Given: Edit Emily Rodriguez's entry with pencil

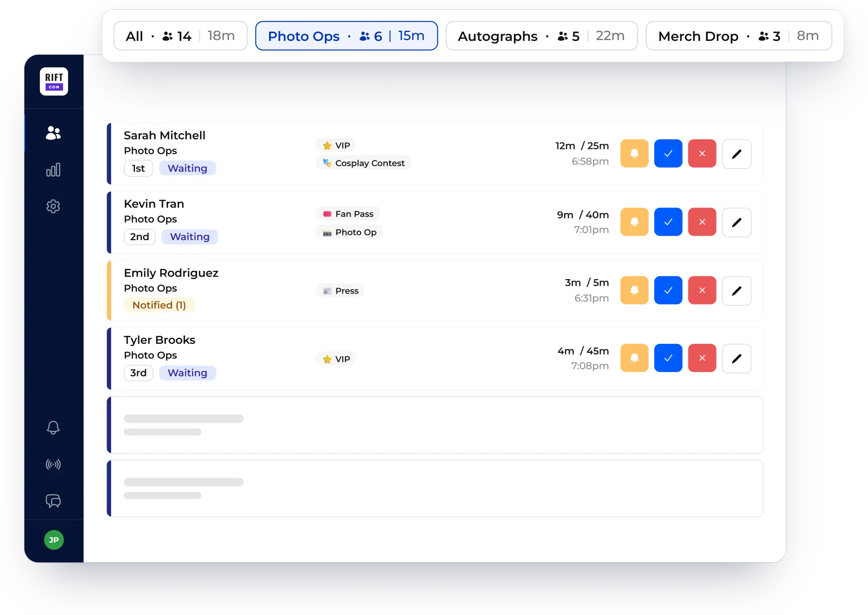Looking at the screenshot, I should [x=736, y=290].
